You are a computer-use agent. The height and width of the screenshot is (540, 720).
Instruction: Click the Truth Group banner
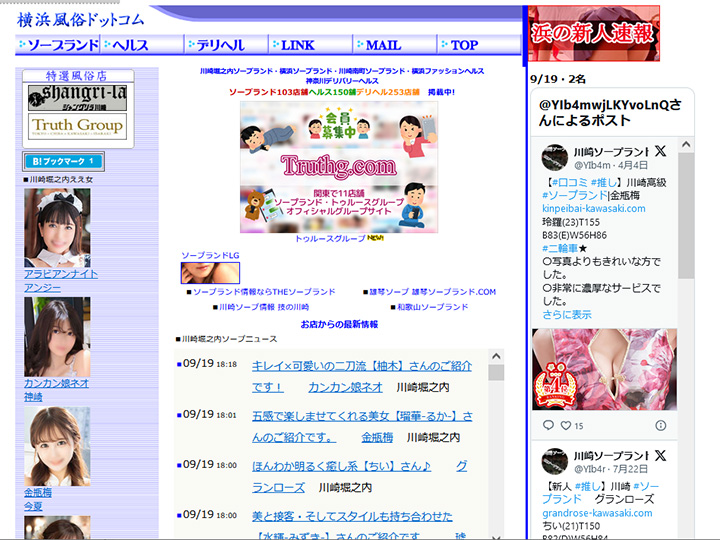[78, 126]
